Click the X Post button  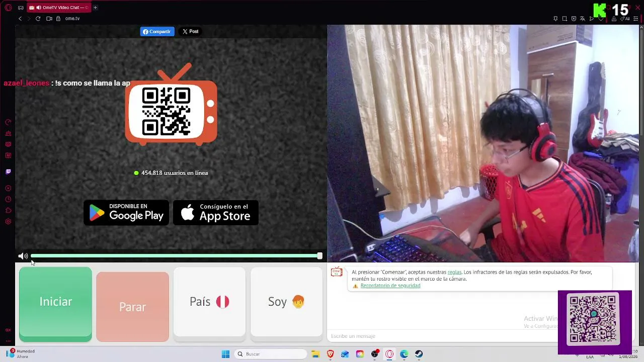point(190,32)
